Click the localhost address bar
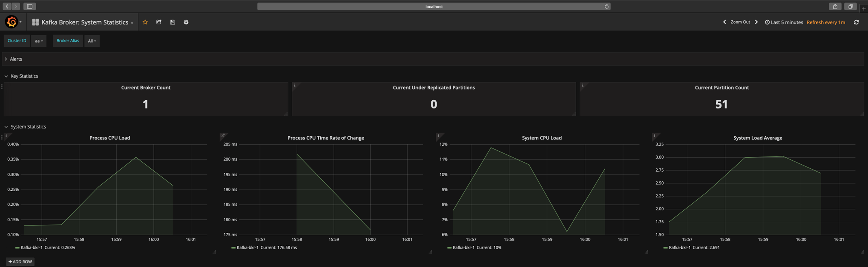868x267 pixels. 434,7
